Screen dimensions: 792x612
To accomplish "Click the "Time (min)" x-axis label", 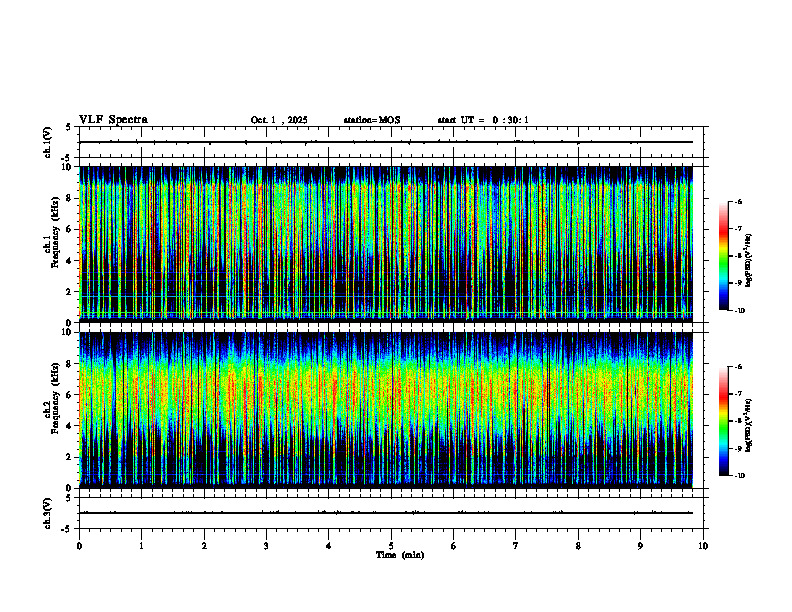I will pos(400,555).
